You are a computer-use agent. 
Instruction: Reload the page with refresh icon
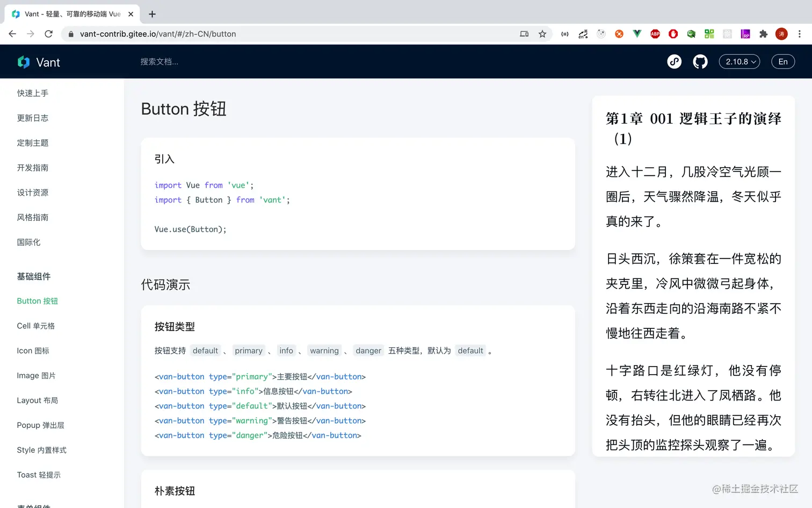(49, 34)
